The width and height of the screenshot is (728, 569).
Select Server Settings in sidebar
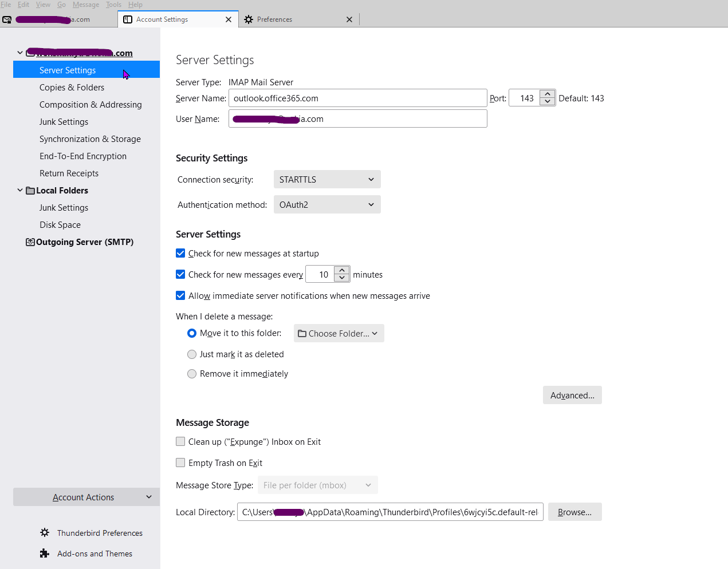(x=86, y=70)
